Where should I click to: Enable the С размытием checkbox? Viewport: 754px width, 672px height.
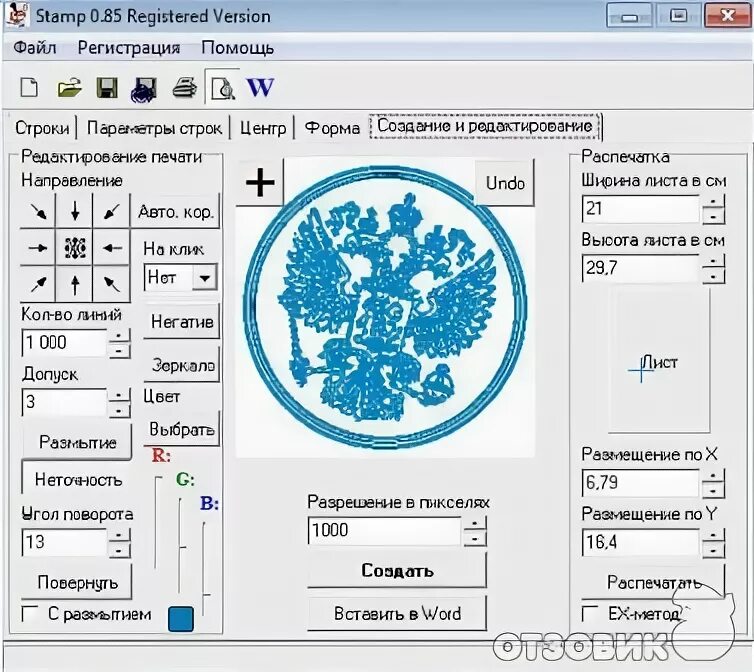[x=30, y=614]
